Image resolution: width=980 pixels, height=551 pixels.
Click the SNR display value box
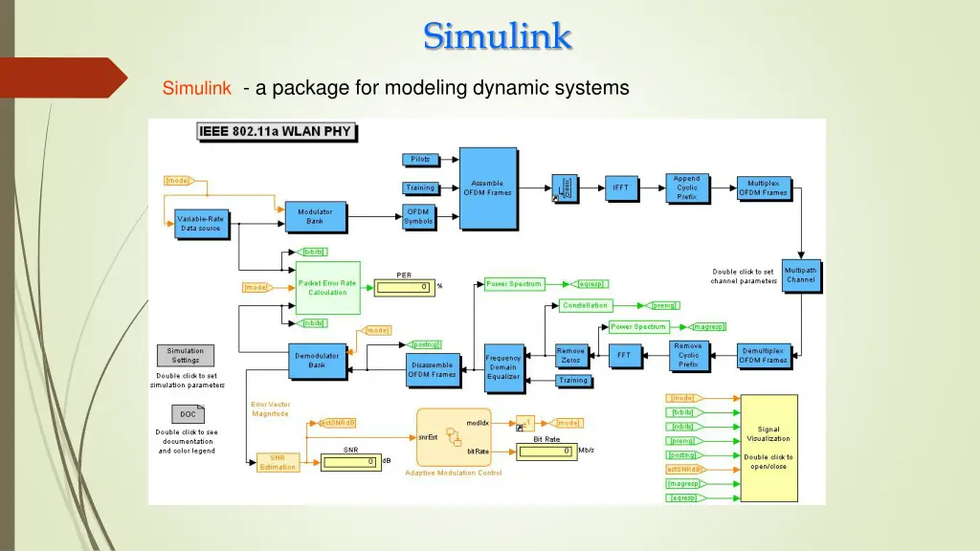click(x=350, y=463)
